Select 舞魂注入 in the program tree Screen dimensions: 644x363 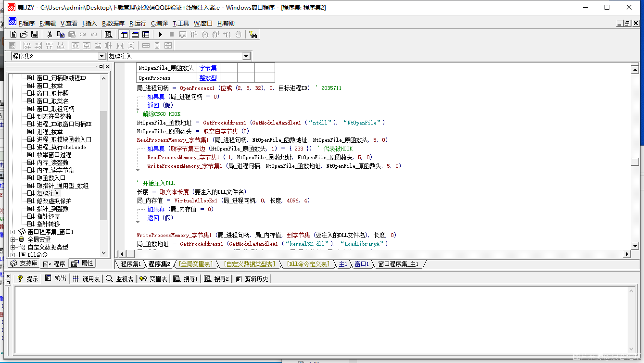click(x=48, y=193)
